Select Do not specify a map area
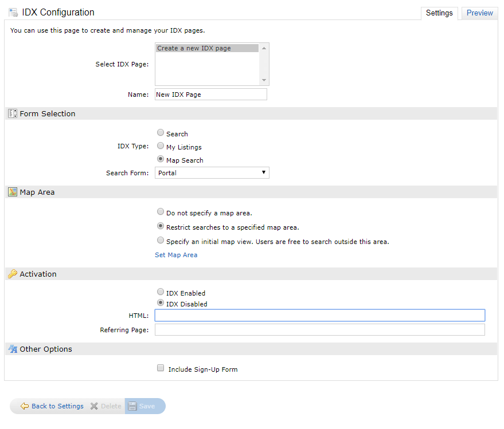The image size is (504, 429). point(161,211)
